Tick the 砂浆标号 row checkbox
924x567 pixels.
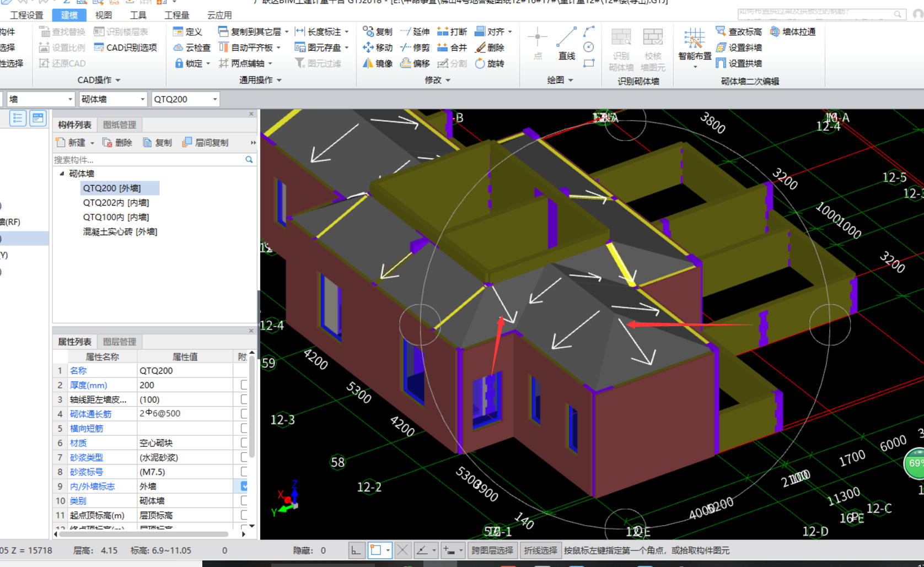(244, 472)
